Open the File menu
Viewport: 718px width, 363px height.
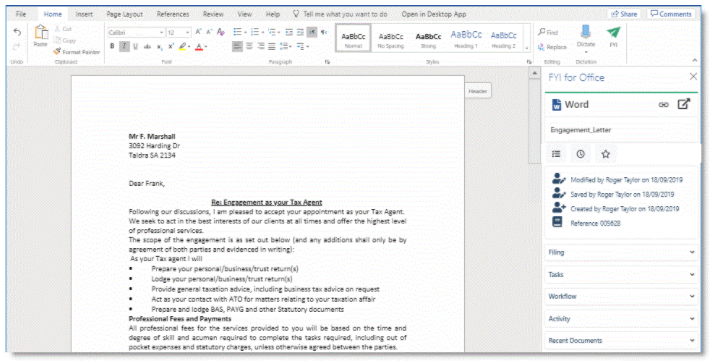click(x=21, y=14)
